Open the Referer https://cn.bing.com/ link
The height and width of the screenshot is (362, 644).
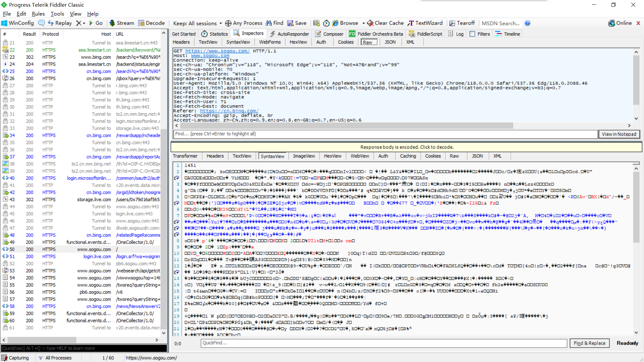click(x=229, y=111)
